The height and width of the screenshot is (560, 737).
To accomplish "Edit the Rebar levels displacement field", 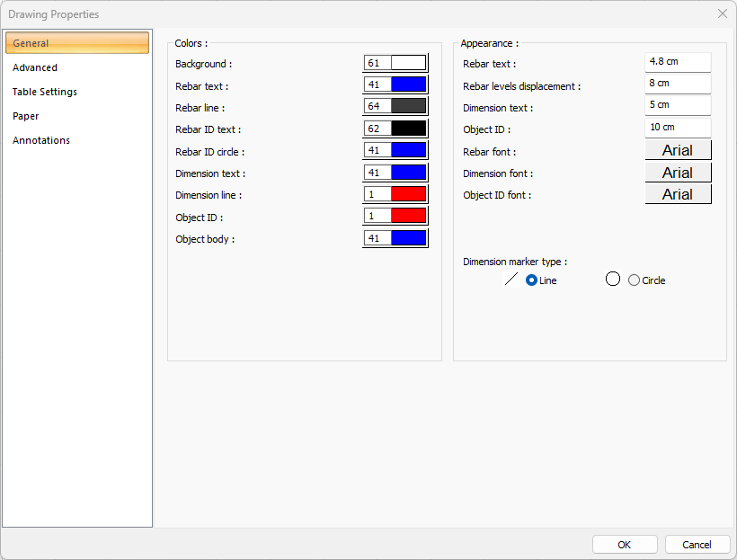I will [x=678, y=84].
